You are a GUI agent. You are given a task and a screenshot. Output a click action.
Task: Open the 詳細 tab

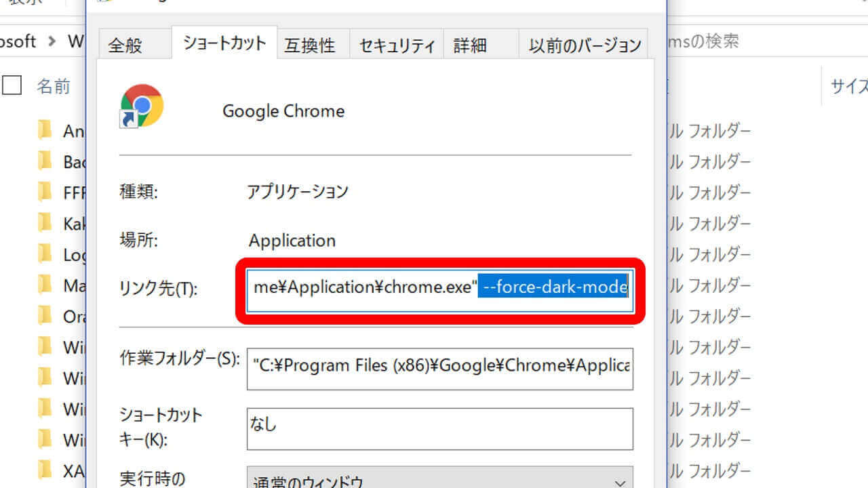[x=470, y=45]
